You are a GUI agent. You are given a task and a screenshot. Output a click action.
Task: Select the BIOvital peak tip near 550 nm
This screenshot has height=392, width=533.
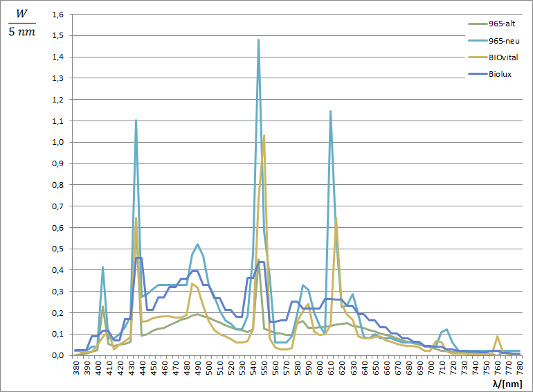pyautogui.click(x=264, y=136)
